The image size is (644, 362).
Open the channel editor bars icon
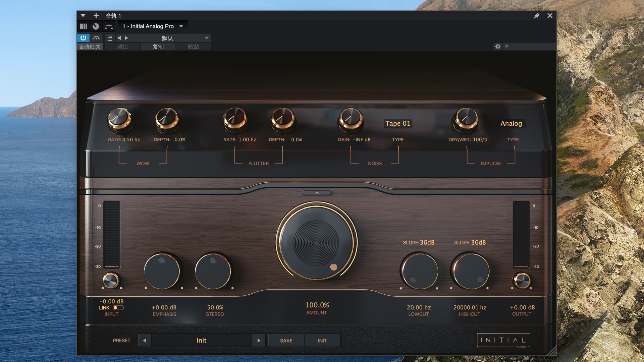tap(84, 26)
